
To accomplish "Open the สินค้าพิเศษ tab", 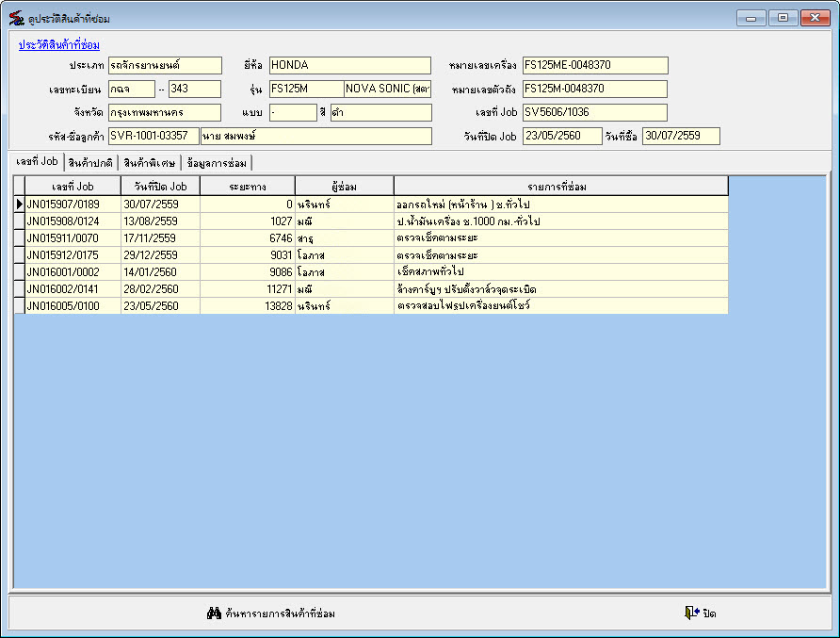I will coord(150,163).
